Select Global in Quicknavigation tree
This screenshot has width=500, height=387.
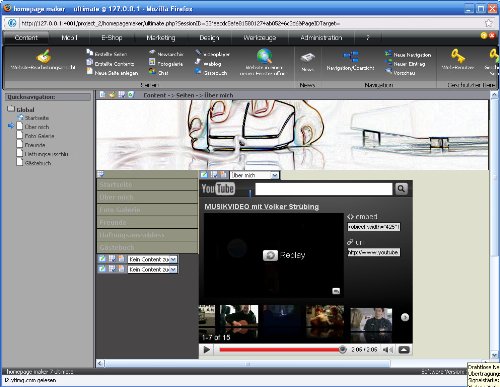(25, 110)
